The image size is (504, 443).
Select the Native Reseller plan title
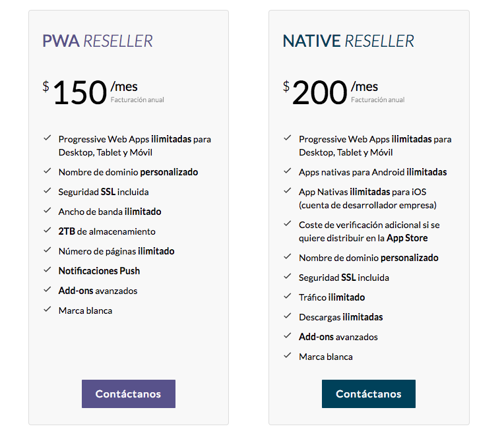tap(348, 41)
